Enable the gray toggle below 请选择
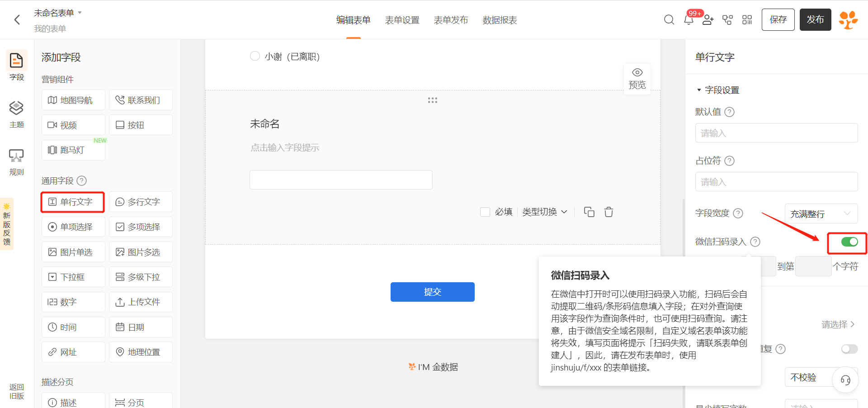 [849, 349]
